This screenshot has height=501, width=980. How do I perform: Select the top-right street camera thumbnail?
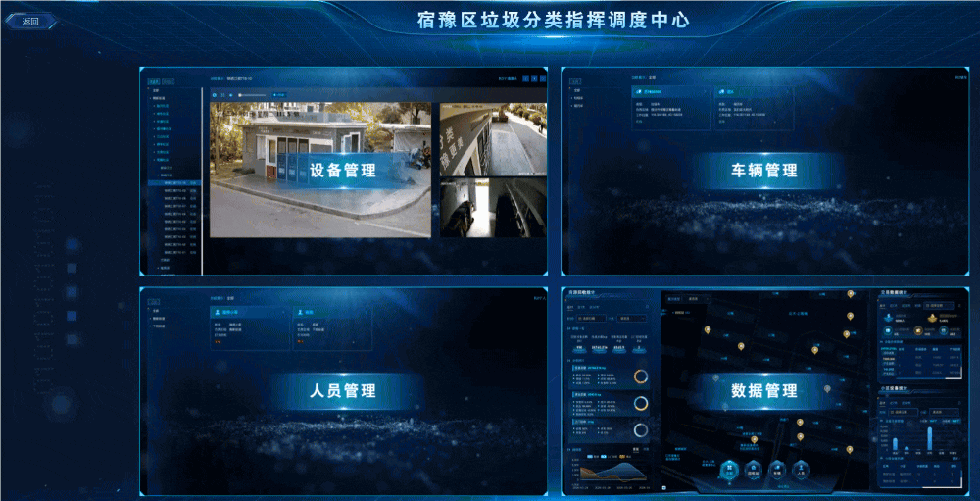click(x=490, y=138)
